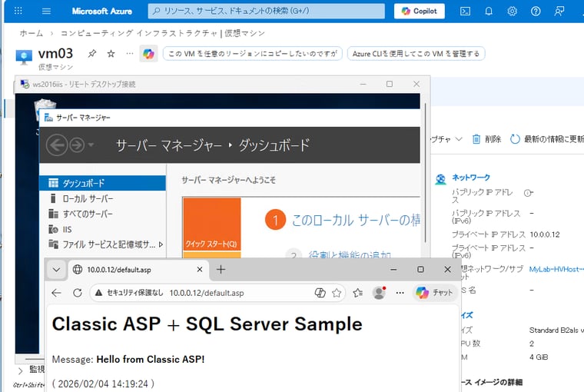Click the Microsoft Azure home title
The width and height of the screenshot is (584, 392).
(101, 12)
